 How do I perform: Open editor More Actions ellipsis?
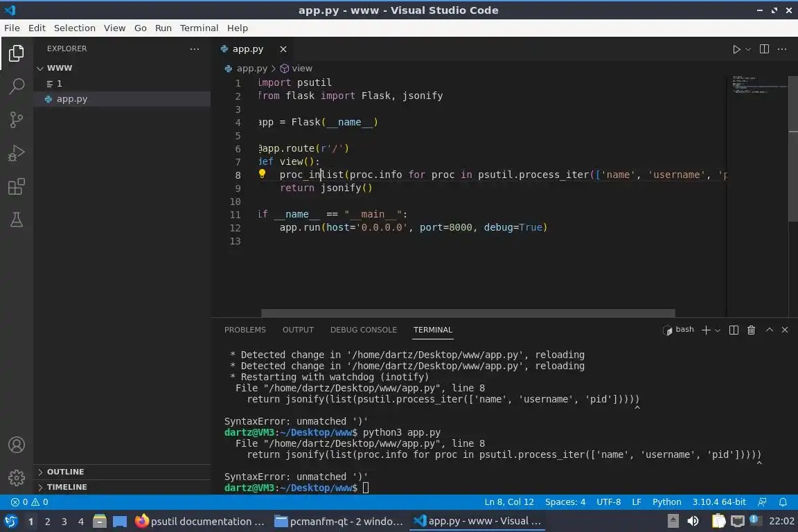pyautogui.click(x=782, y=49)
